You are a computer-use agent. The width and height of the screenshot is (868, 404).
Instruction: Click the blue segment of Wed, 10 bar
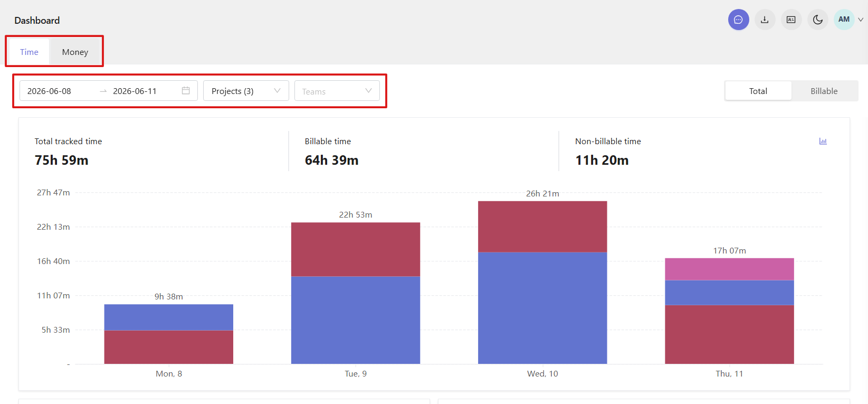pos(542,308)
